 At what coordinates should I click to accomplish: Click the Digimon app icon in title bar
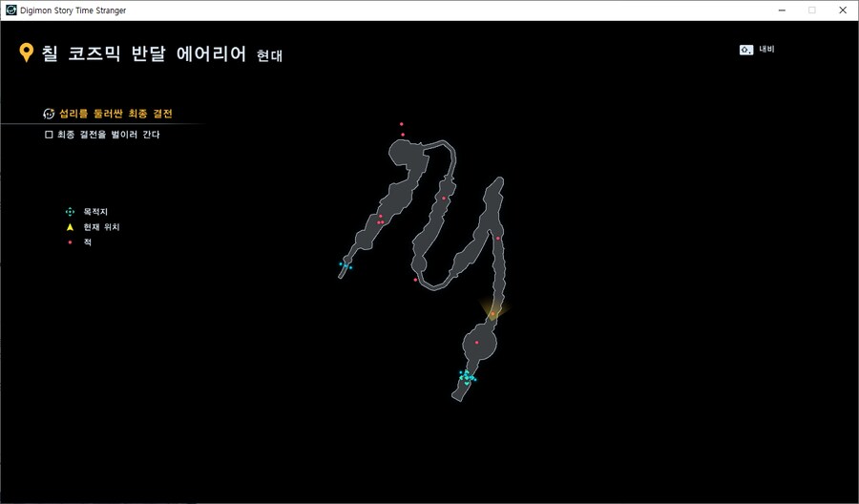pos(10,10)
